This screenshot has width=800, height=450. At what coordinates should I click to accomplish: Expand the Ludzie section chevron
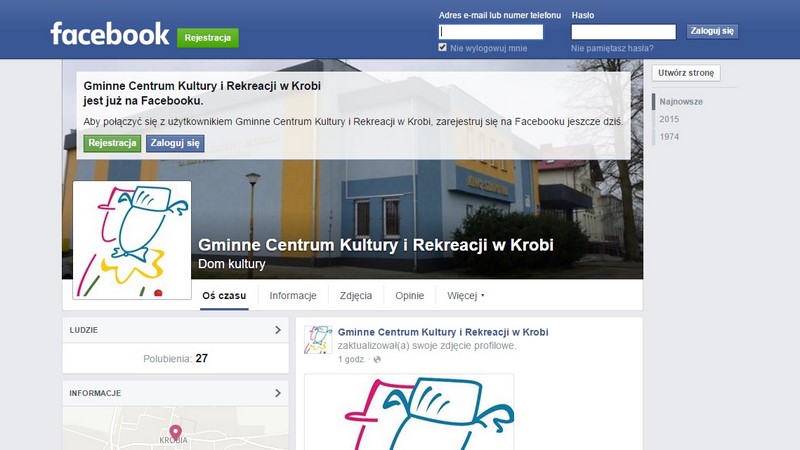278,330
